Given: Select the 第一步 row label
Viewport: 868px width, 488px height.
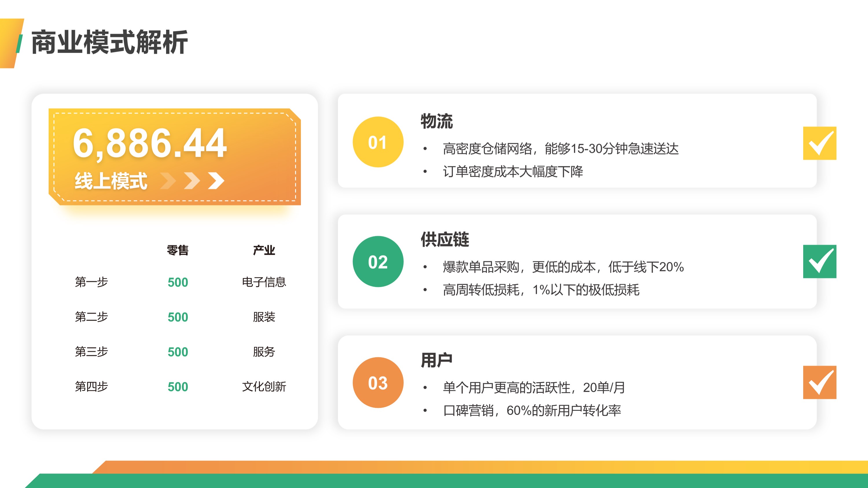Looking at the screenshot, I should coord(91,282).
